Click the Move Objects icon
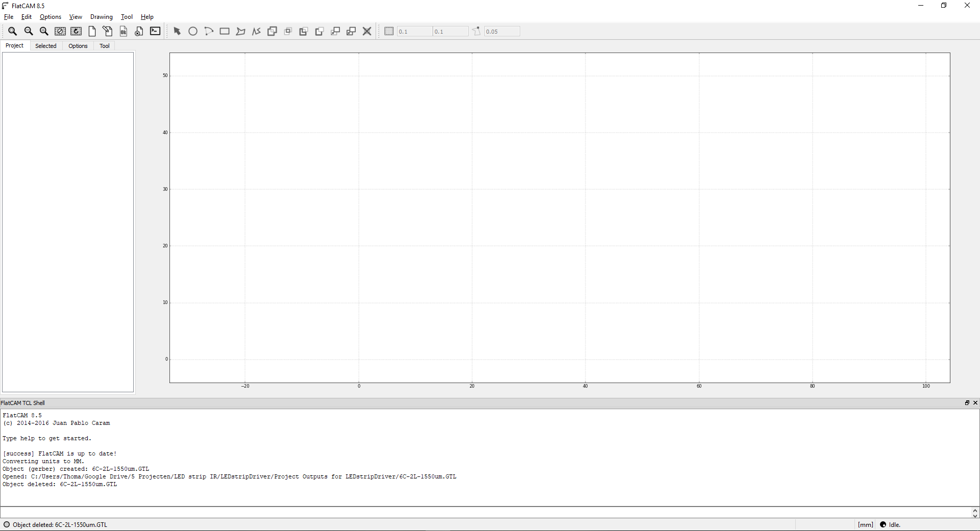 coord(335,32)
